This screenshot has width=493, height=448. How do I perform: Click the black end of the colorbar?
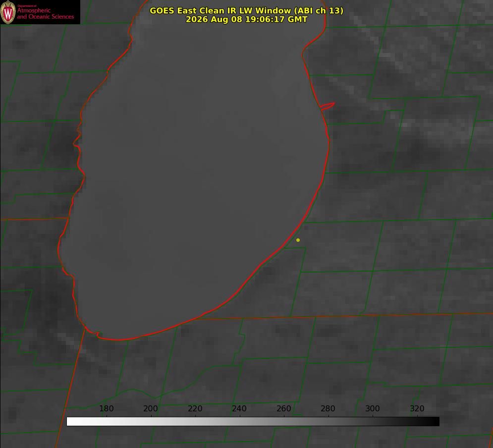436,422
